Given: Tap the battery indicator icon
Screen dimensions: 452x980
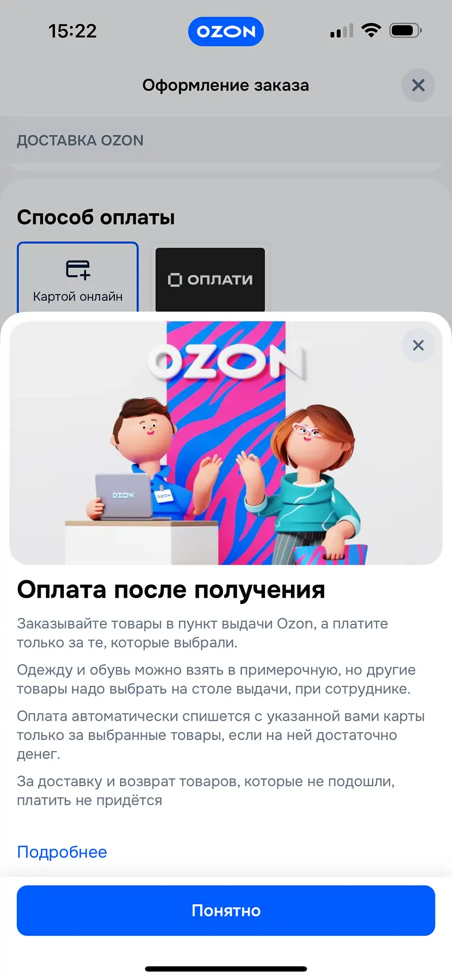Looking at the screenshot, I should (405, 30).
